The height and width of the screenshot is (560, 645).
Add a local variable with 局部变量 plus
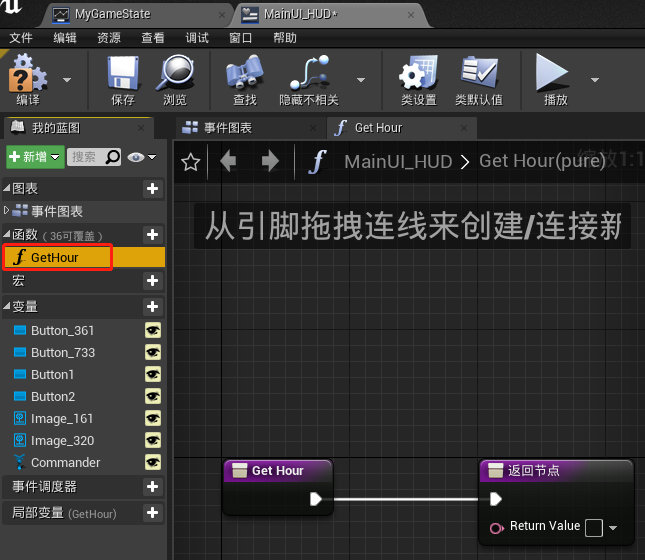tap(152, 513)
